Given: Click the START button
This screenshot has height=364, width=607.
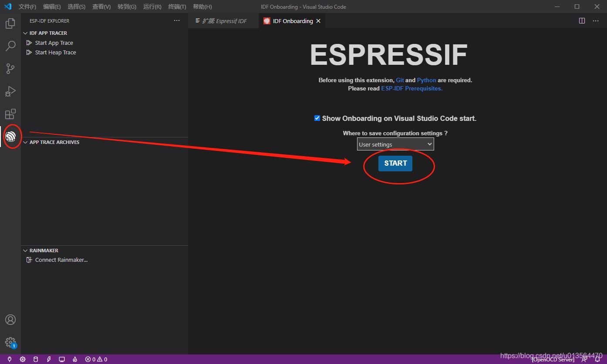Looking at the screenshot, I should click(395, 163).
